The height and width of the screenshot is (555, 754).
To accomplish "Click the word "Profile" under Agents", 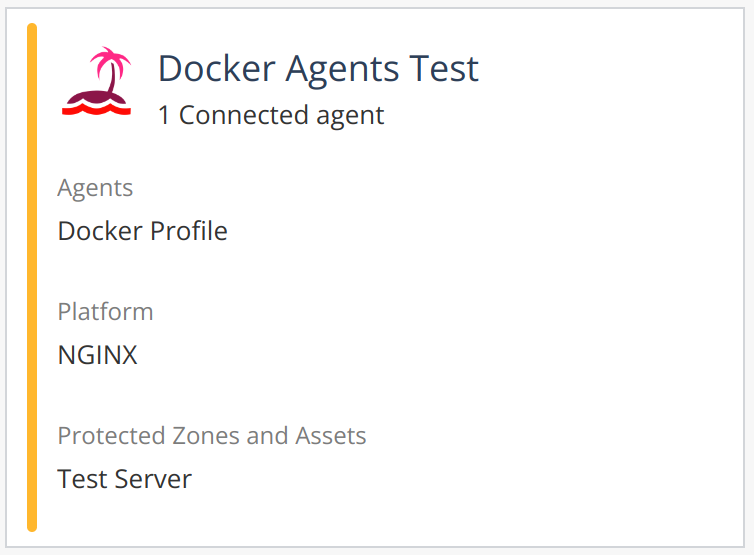I will tap(188, 231).
